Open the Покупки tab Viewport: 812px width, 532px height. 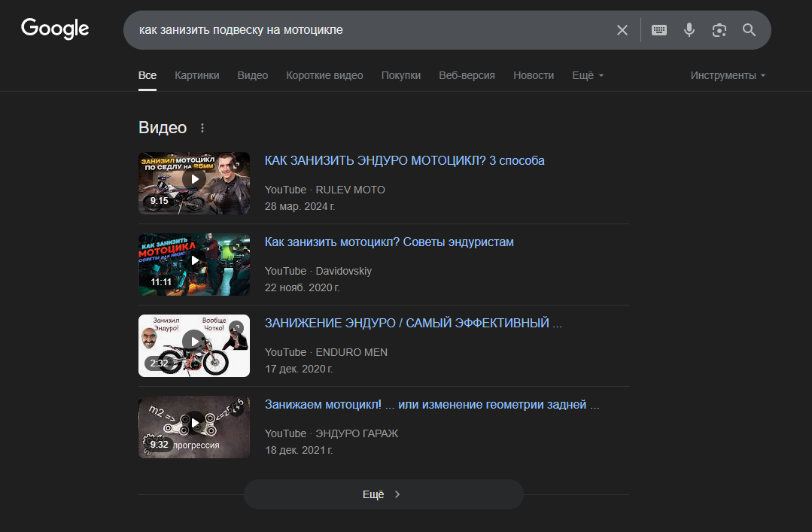point(401,76)
